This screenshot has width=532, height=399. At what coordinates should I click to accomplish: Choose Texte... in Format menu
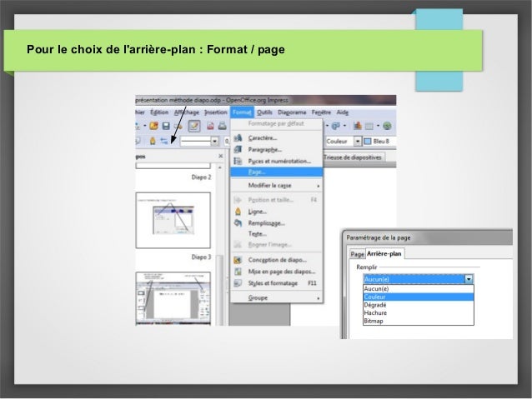pyautogui.click(x=277, y=234)
